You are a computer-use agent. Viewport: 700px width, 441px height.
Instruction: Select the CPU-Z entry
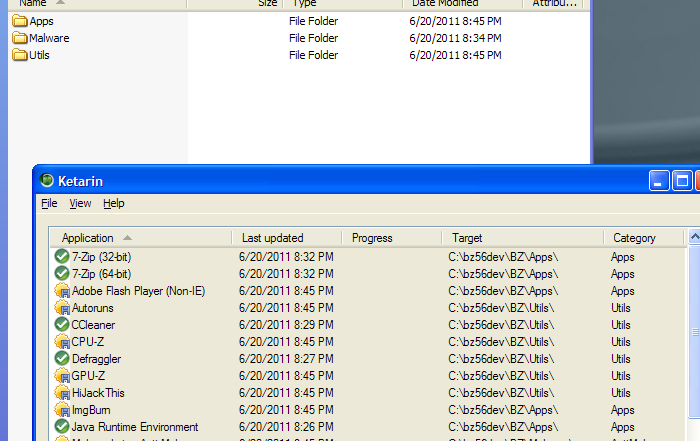pos(88,342)
